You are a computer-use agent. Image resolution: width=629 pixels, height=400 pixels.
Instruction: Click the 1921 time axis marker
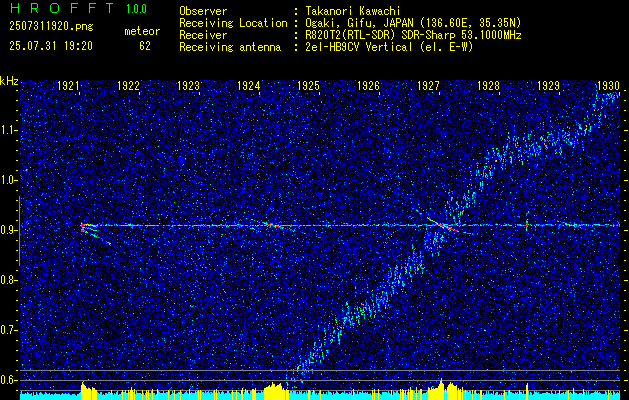(x=68, y=85)
